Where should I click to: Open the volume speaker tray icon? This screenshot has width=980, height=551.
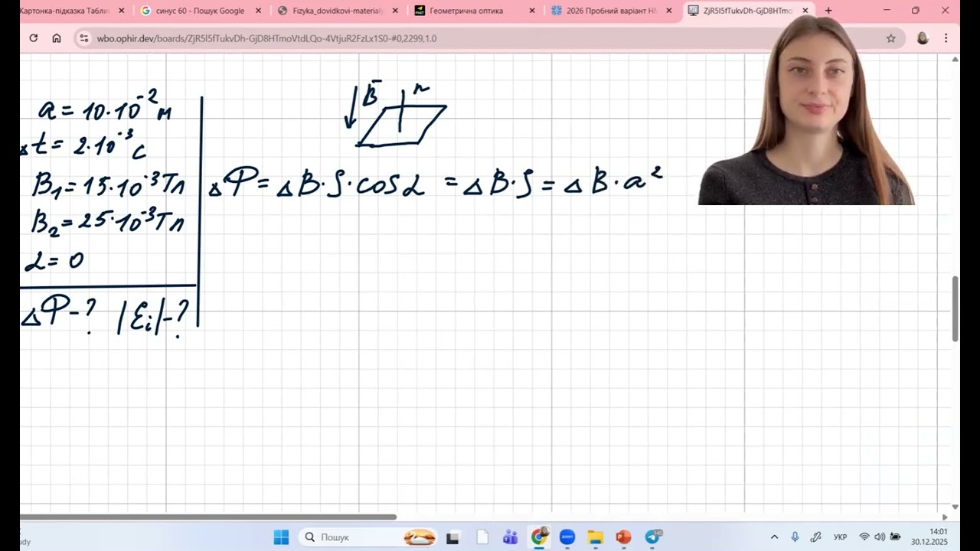[x=880, y=537]
